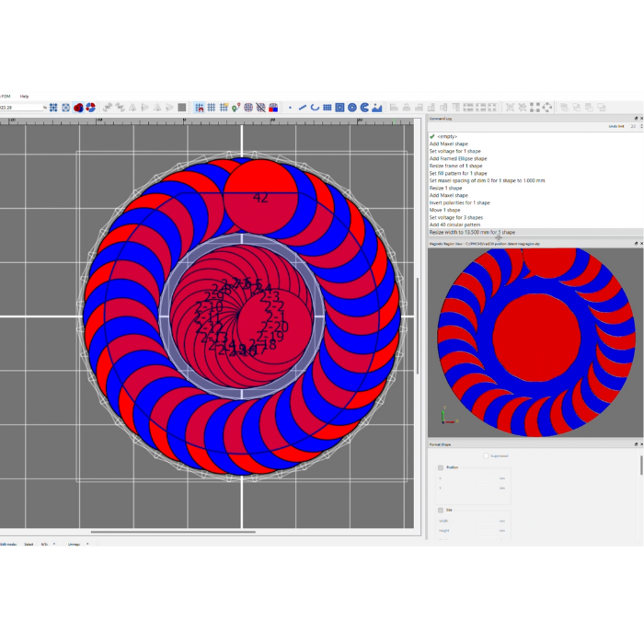The image size is (644, 644).
Task: Click the map pin marker icon
Action: click(x=236, y=108)
